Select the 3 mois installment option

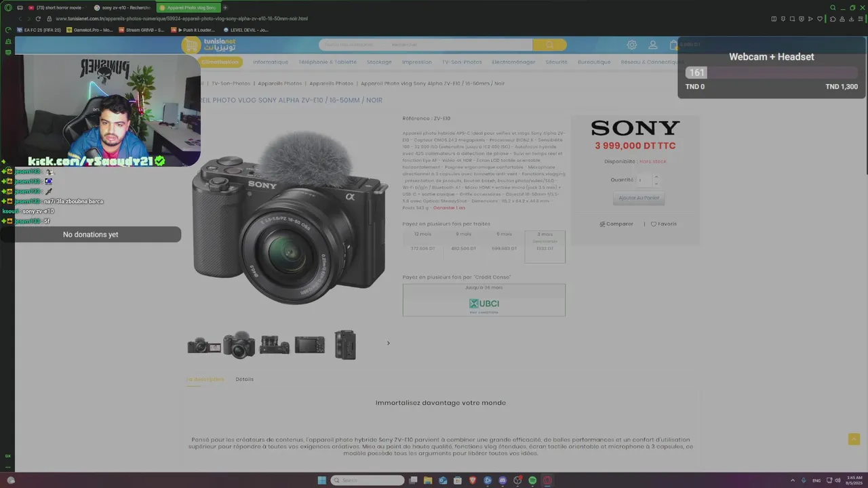pos(545,247)
